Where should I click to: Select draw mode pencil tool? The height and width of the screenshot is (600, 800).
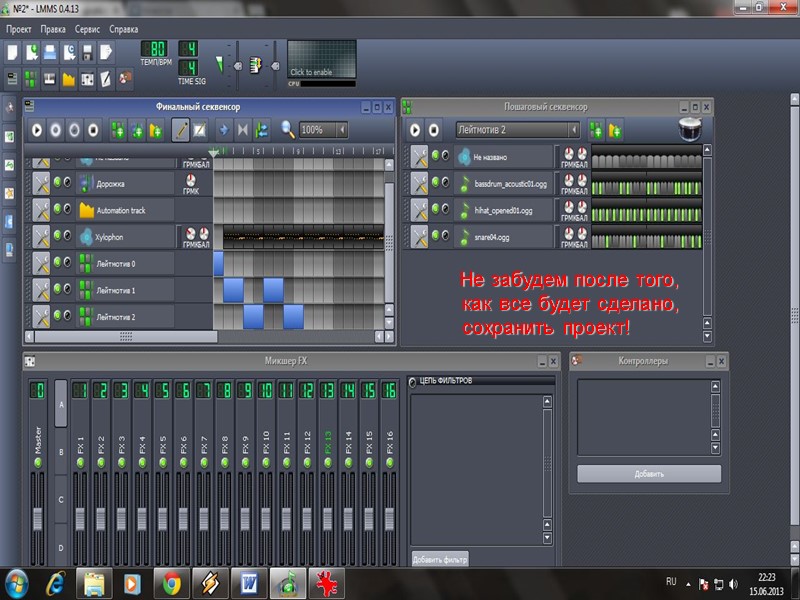181,130
